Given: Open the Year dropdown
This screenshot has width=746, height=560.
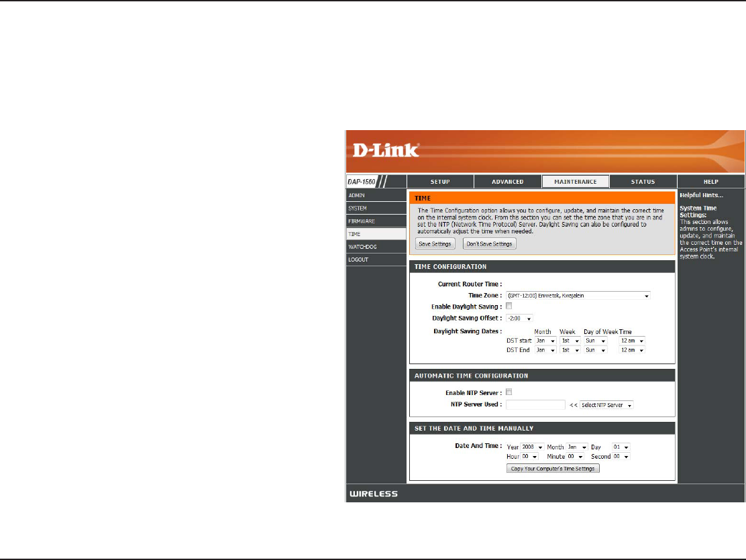Looking at the screenshot, I should (533, 447).
